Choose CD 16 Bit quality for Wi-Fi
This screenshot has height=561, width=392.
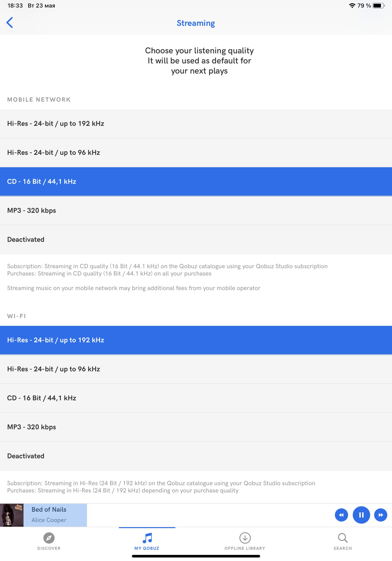pyautogui.click(x=196, y=398)
